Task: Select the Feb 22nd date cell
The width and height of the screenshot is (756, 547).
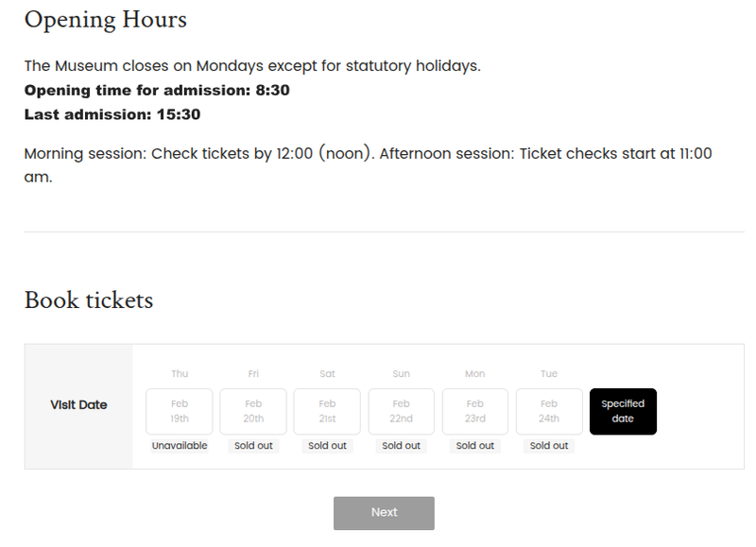Action: 401,411
